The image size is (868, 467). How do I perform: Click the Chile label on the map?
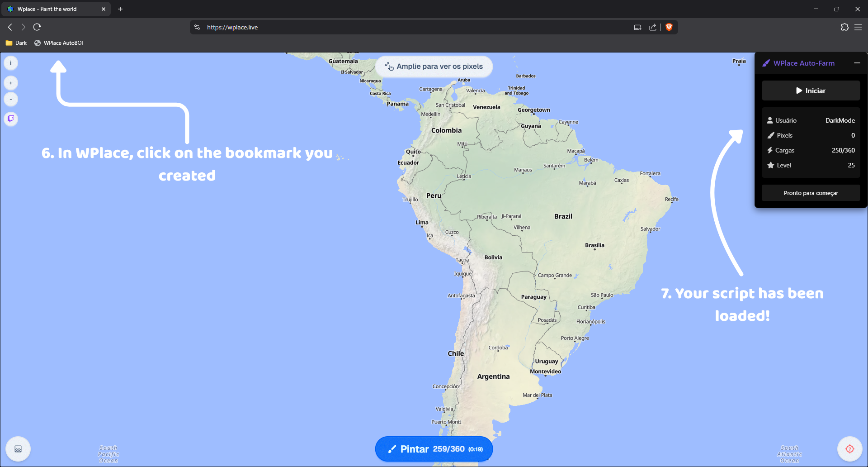pyautogui.click(x=456, y=353)
